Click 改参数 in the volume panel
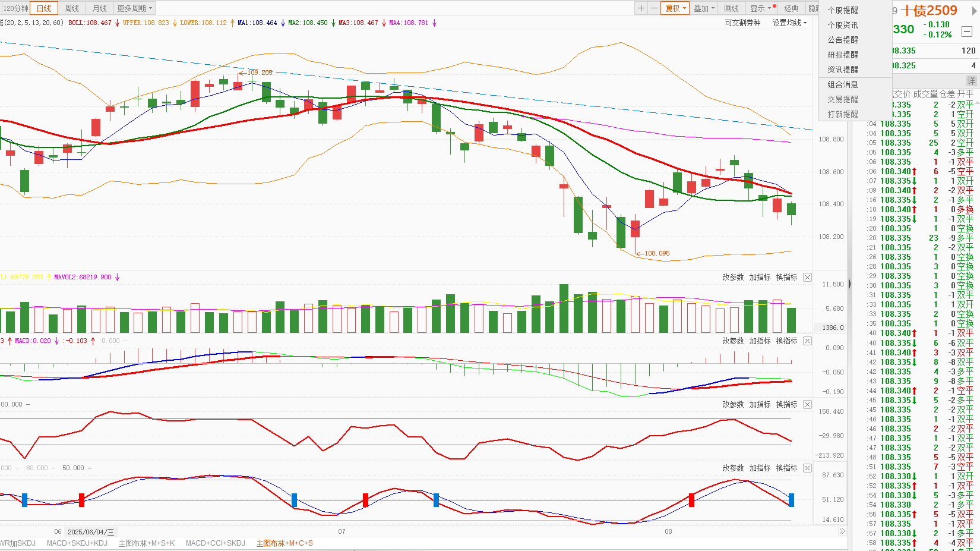 pyautogui.click(x=733, y=278)
